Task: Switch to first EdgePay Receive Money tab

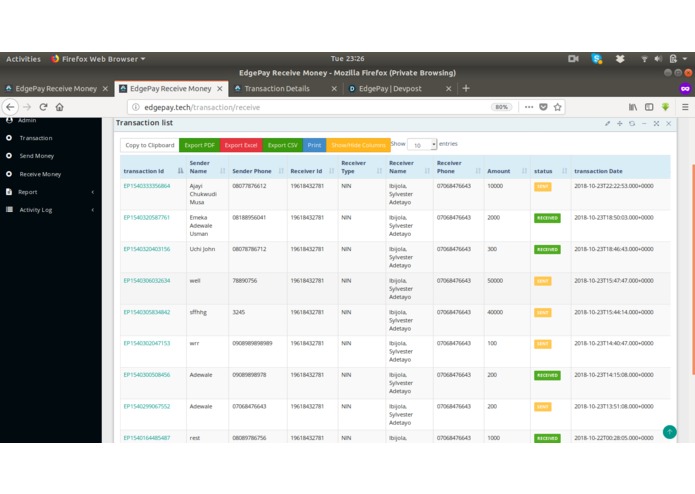Action: coord(56,89)
